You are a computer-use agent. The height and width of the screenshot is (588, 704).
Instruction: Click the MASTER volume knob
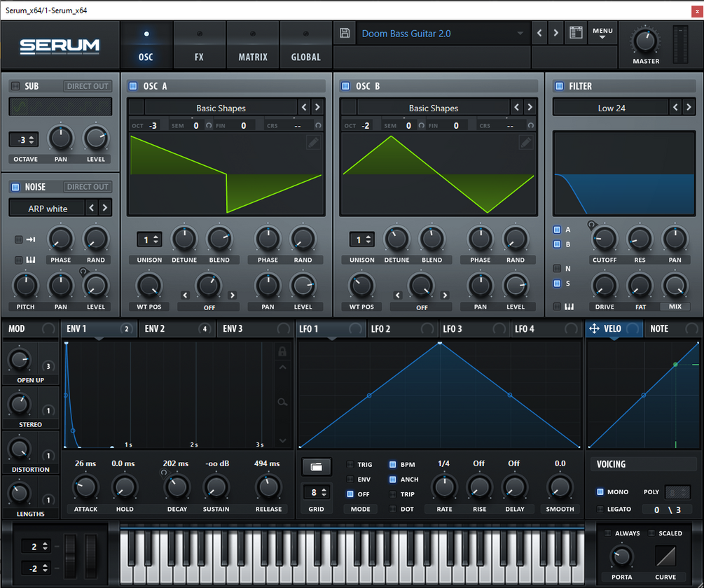tap(645, 41)
